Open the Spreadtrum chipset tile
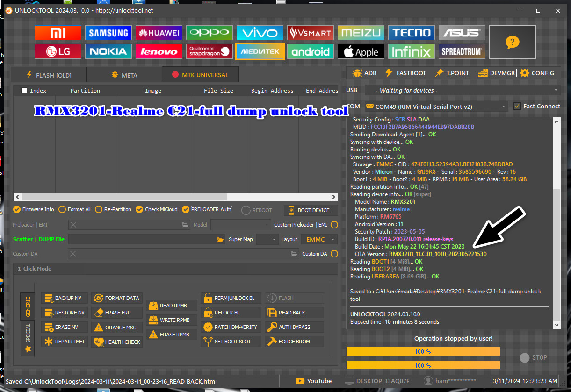Image resolution: width=571 pixels, height=392 pixels. coord(462,51)
